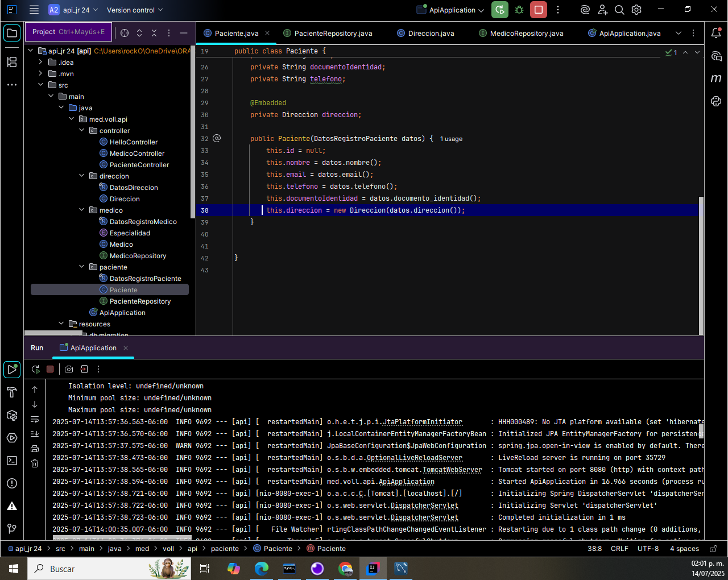
Task: Open the Search Everywhere magnifier
Action: [x=619, y=10]
